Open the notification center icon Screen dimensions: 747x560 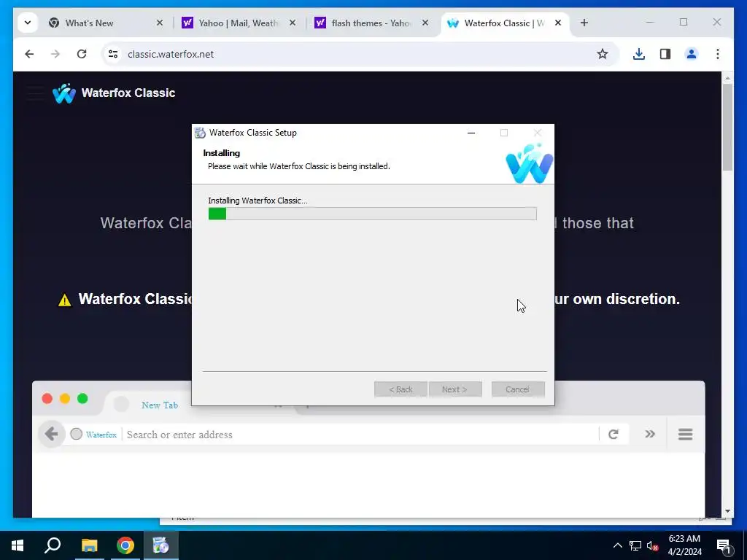(x=724, y=545)
